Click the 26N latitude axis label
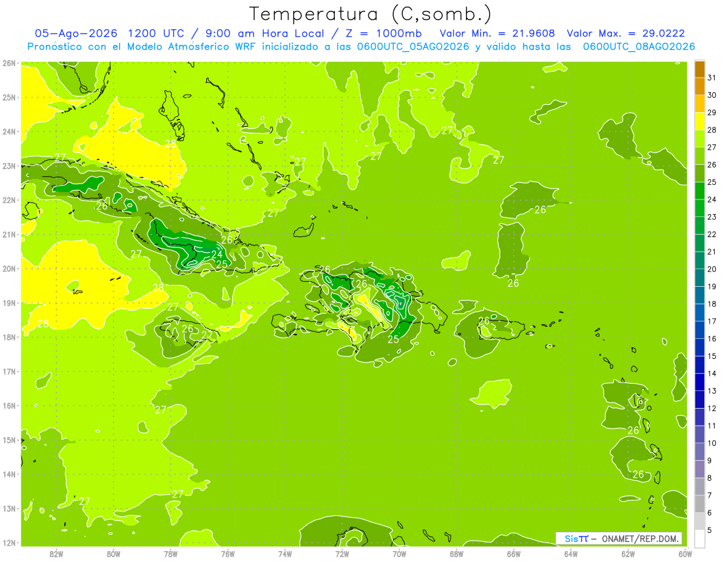The height and width of the screenshot is (562, 728). point(9,63)
